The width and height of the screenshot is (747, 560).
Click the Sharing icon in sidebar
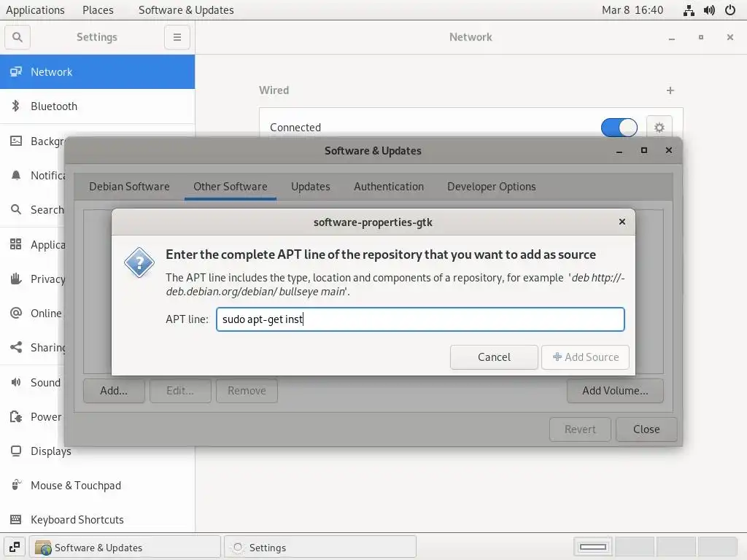[16, 347]
